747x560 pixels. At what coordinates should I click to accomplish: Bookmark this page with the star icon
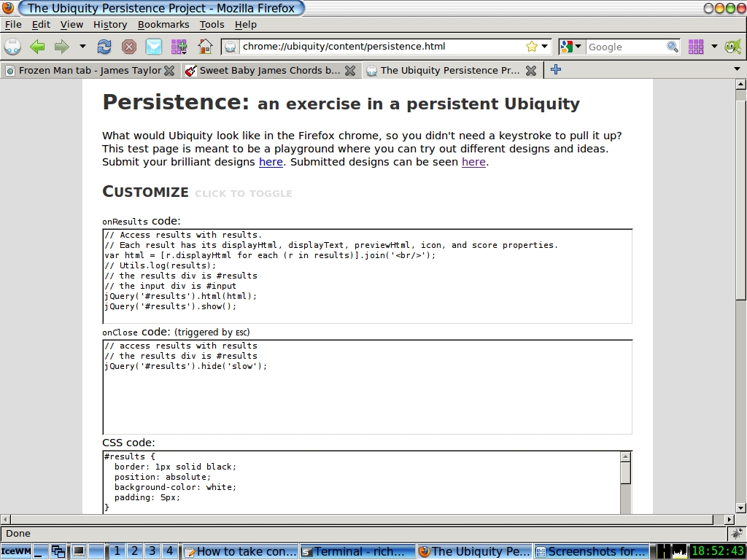pos(531,47)
